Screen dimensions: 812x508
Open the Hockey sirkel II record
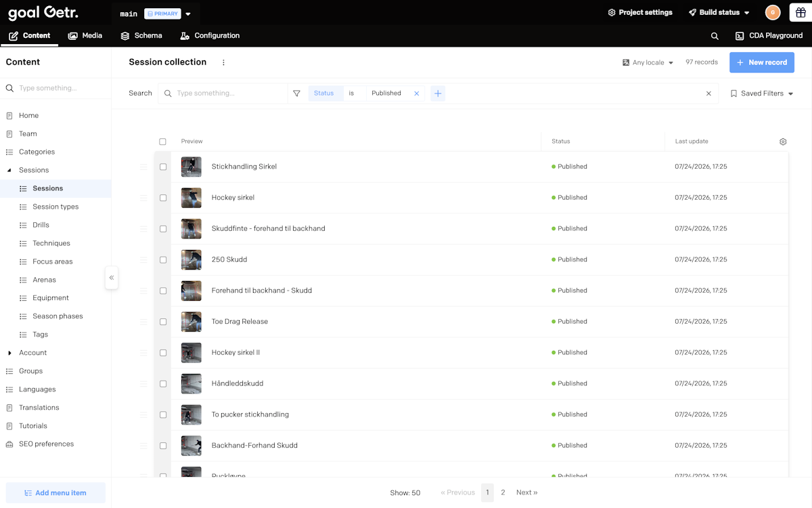tap(235, 353)
